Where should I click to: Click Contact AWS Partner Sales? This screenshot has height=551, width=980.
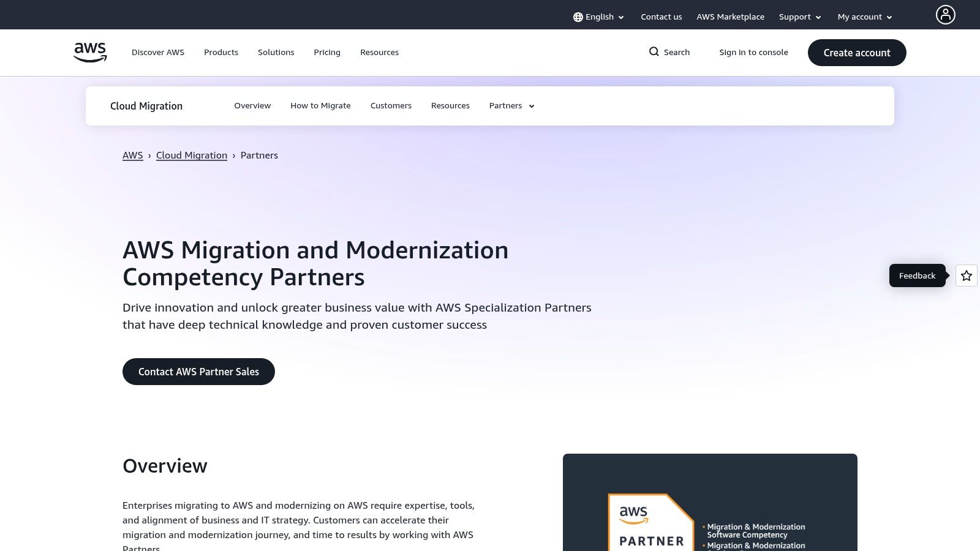click(x=198, y=371)
